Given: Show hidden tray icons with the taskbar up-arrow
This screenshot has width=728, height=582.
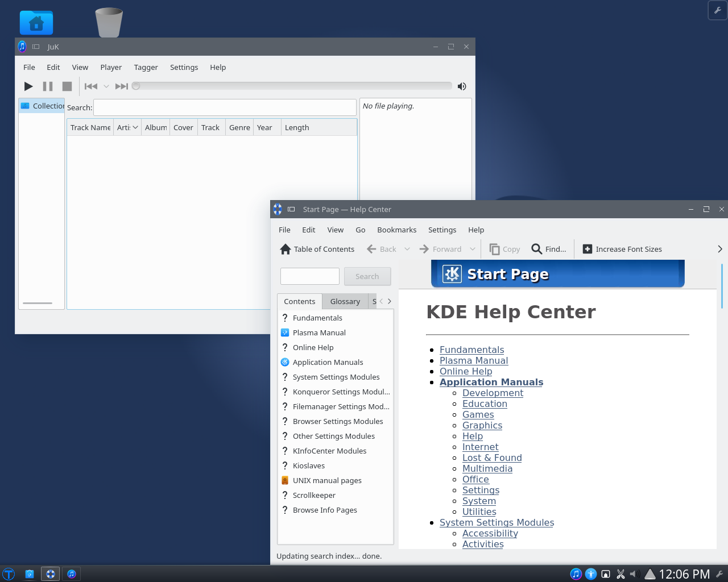Looking at the screenshot, I should [650, 574].
